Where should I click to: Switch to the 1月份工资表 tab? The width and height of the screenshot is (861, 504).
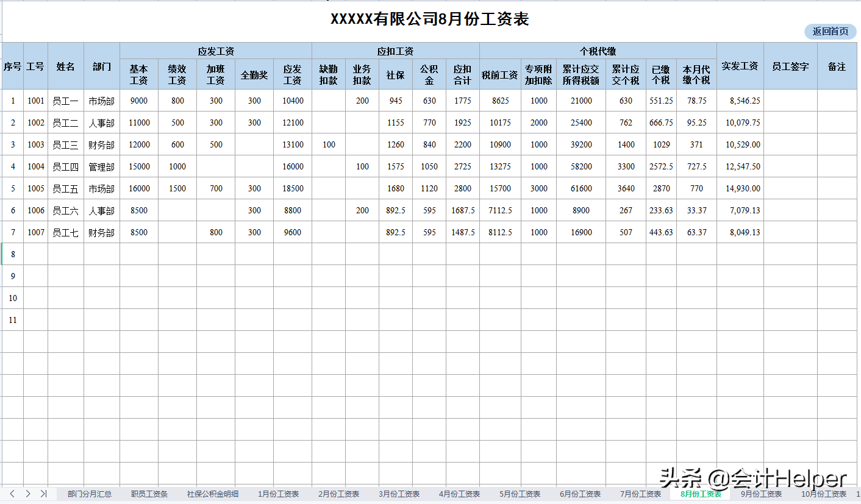(279, 494)
